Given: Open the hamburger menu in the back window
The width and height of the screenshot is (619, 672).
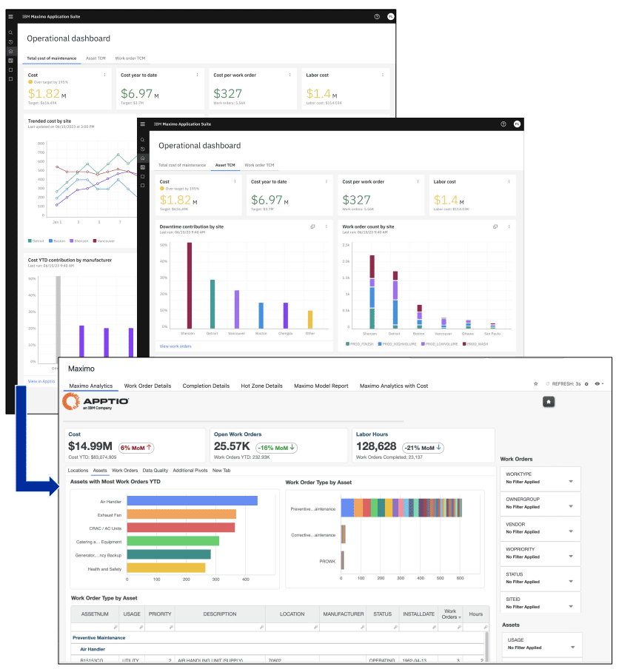Looking at the screenshot, I should point(10,16).
